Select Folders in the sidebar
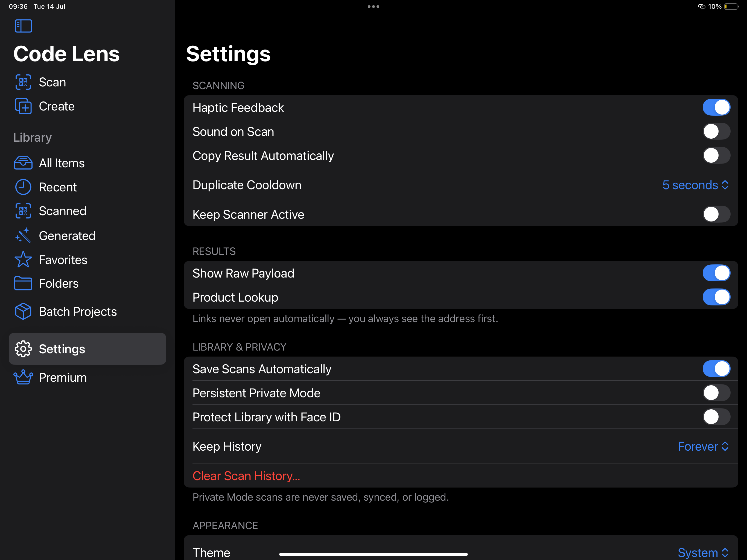 coord(87,283)
